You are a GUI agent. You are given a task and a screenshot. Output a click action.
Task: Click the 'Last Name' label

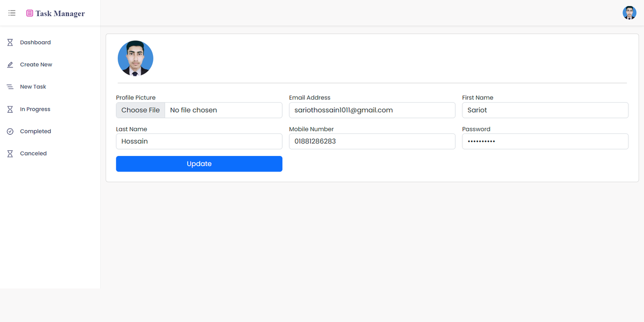point(132,129)
